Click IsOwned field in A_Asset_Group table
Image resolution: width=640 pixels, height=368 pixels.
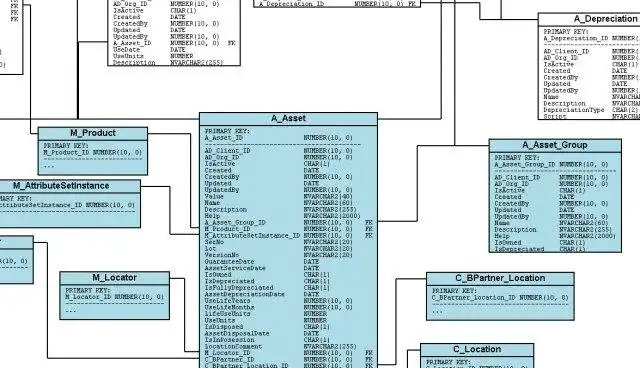tap(540, 243)
